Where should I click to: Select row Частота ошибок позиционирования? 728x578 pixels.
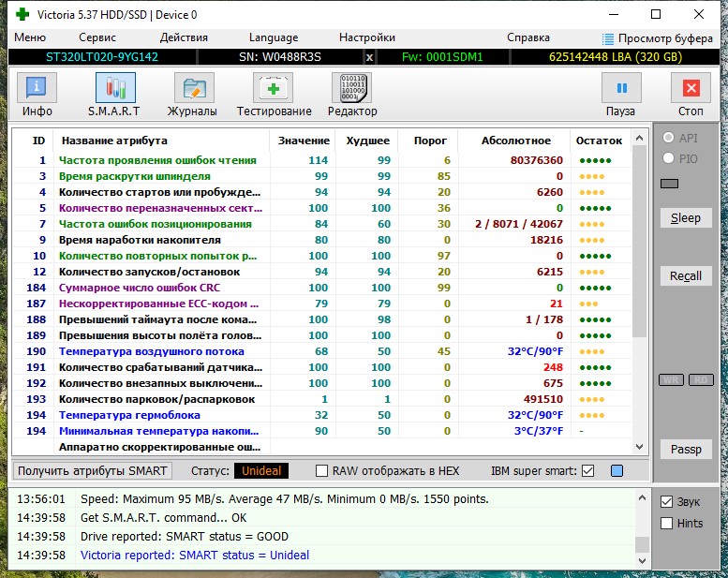[x=322, y=224]
